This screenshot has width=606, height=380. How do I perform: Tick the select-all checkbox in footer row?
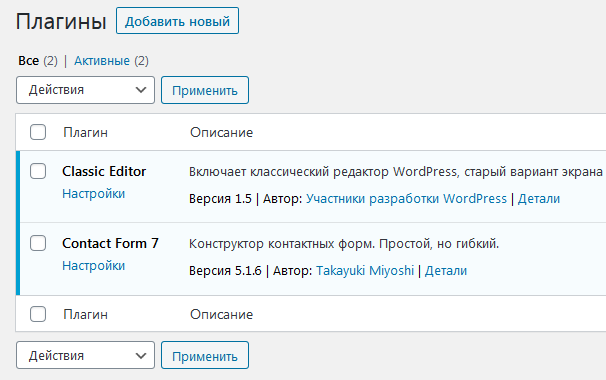pos(38,314)
